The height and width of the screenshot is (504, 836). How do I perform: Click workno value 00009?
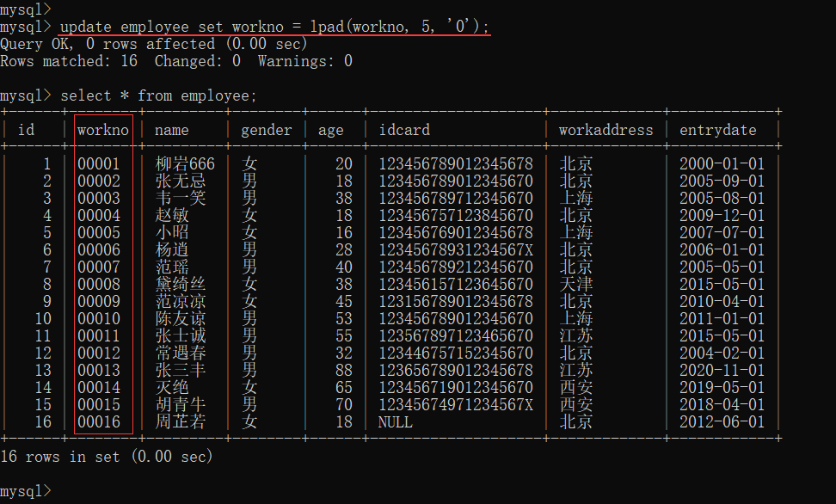(x=99, y=301)
